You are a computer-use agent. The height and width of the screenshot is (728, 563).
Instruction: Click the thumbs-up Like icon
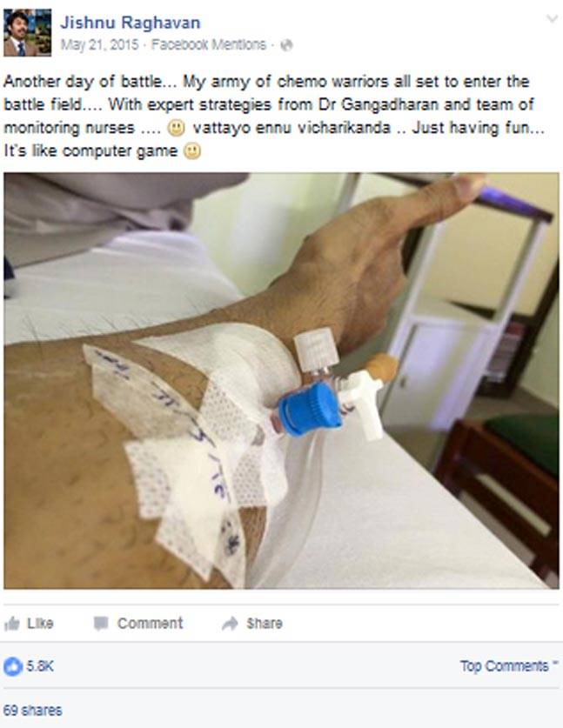11,624
